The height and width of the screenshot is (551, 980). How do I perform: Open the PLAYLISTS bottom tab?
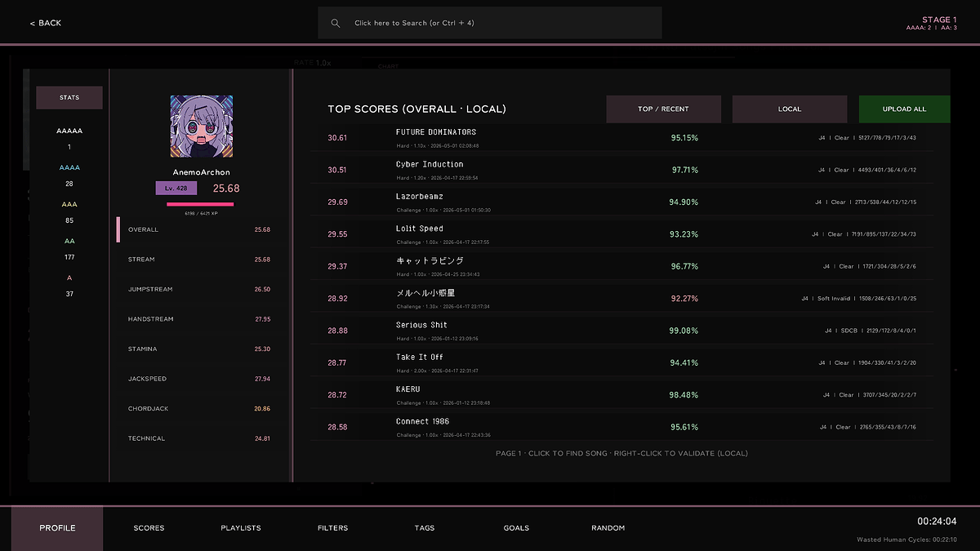[x=241, y=528]
